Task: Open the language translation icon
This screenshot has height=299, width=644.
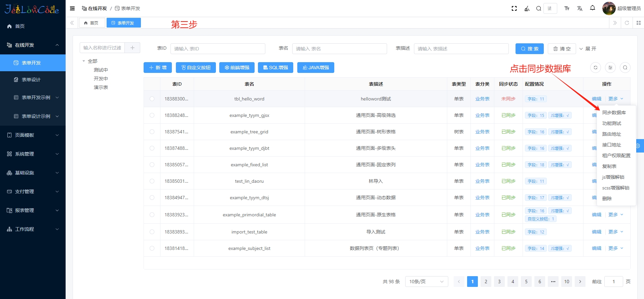Action: coord(580,8)
